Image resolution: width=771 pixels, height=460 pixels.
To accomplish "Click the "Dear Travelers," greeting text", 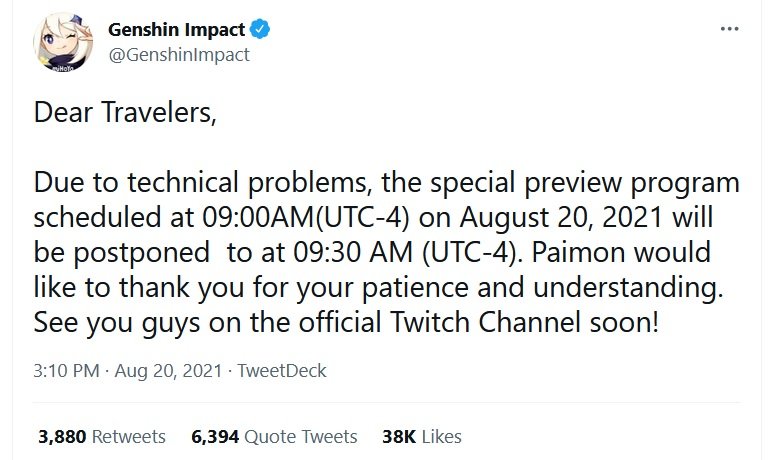I will click(125, 113).
